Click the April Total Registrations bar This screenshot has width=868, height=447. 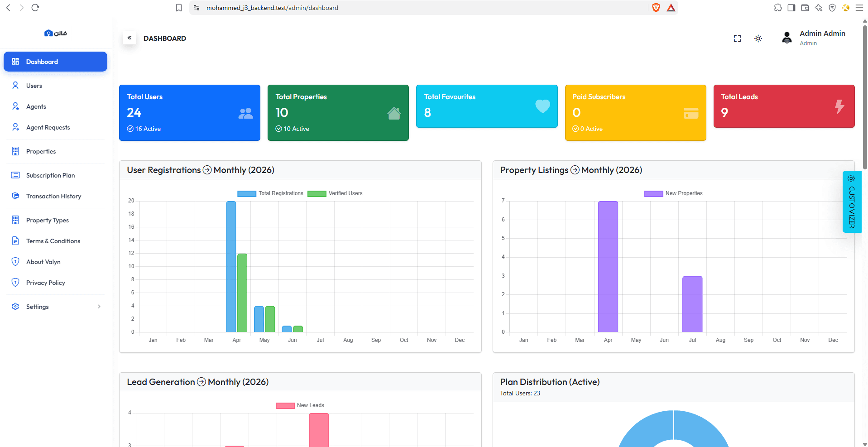pyautogui.click(x=231, y=267)
